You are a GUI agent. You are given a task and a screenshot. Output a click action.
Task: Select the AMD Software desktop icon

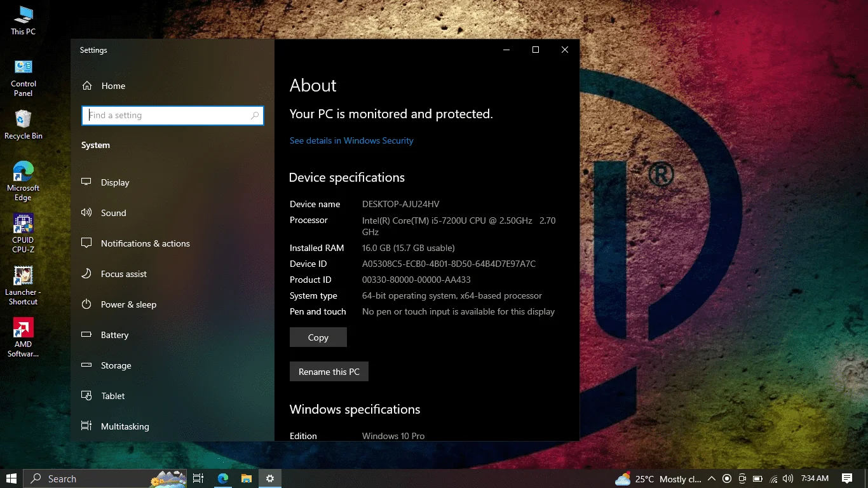tap(23, 337)
